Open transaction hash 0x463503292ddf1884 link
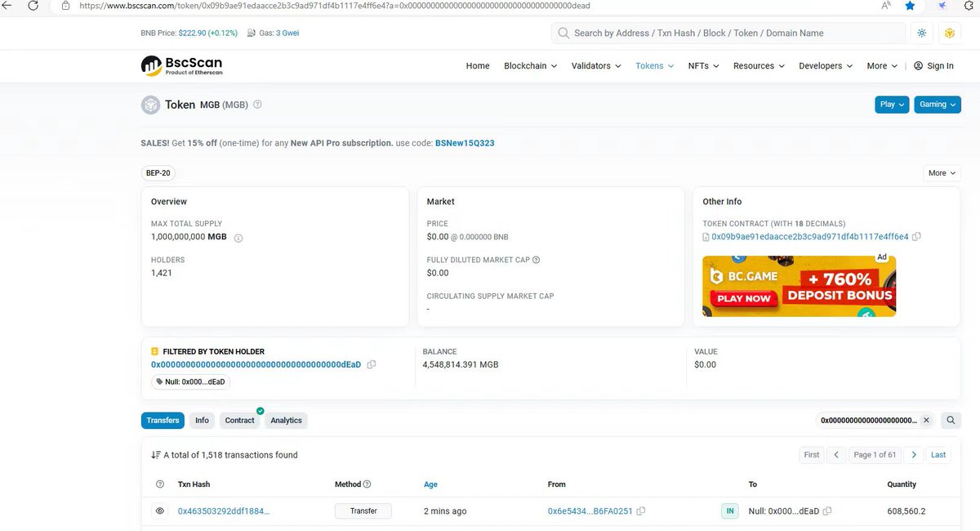The width and height of the screenshot is (980, 531). (224, 511)
